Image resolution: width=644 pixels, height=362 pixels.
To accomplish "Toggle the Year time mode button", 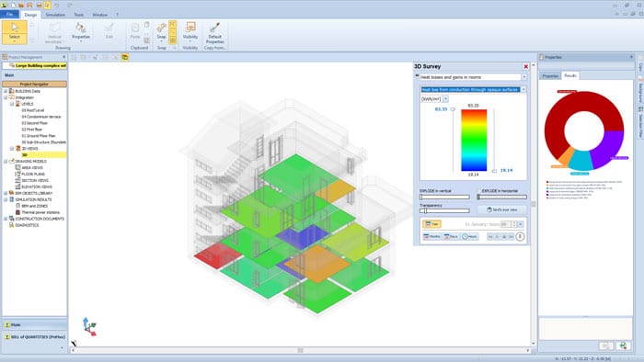I will point(431,224).
